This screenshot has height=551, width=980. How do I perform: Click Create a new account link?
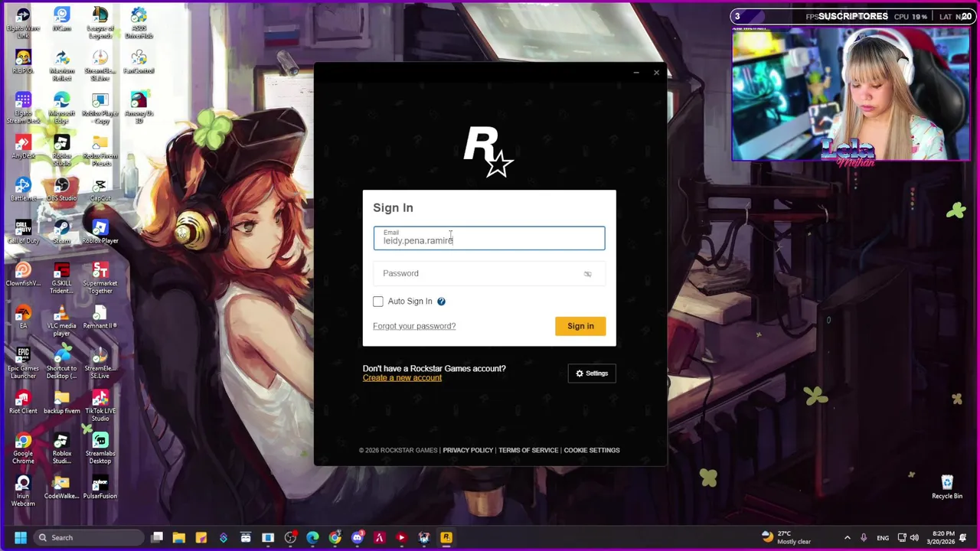click(x=402, y=378)
